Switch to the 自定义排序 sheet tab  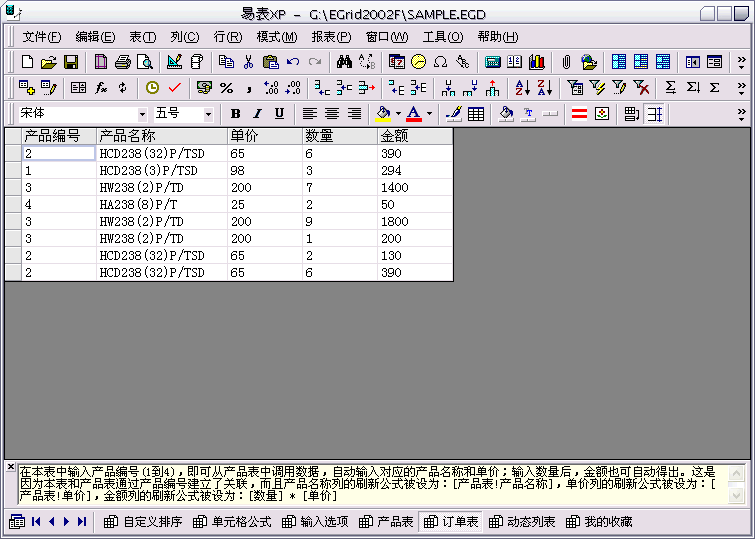pyautogui.click(x=143, y=522)
